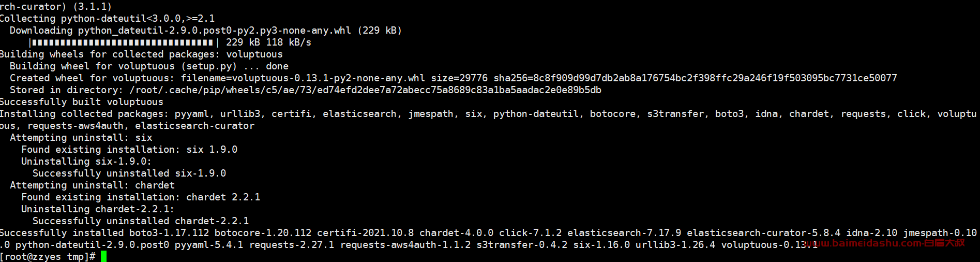Screen dimensions: 980x262
Task: Click the www.baimeidashu.com watermark link
Action: pos(884,243)
